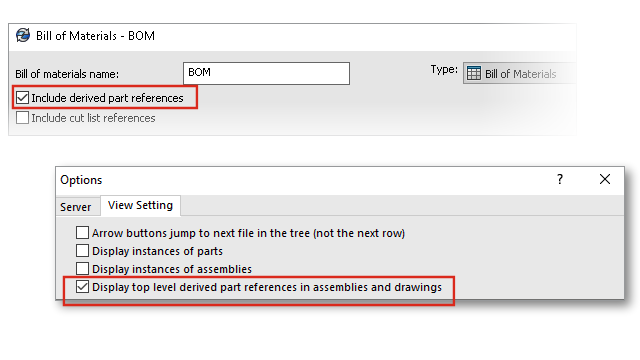Click the 'Bill of Materials - BOM' heading

(96, 36)
